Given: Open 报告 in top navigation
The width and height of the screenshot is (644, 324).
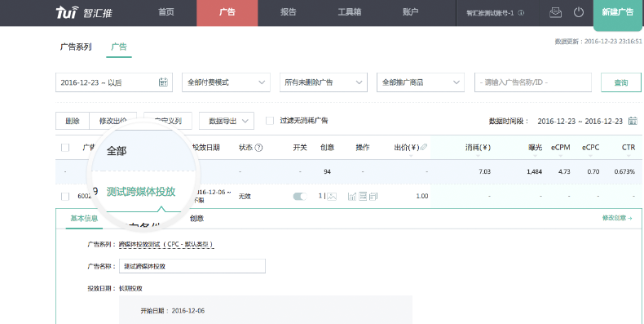Looking at the screenshot, I should click(x=288, y=12).
